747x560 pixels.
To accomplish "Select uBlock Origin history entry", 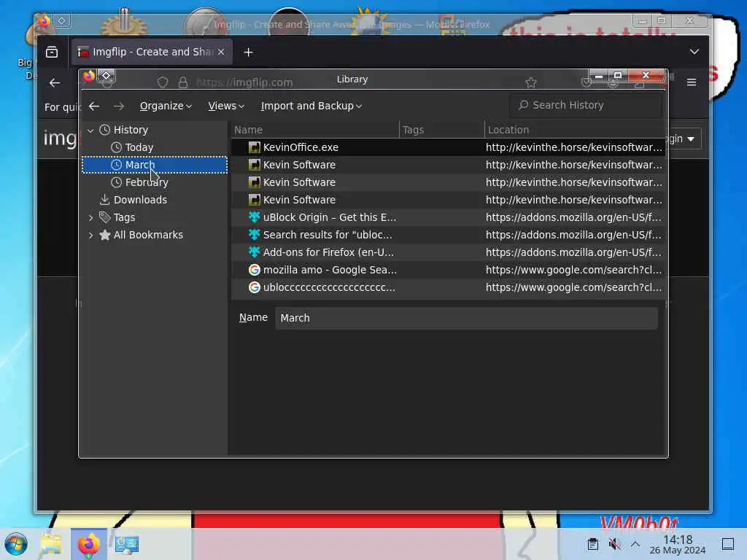I will tap(448, 217).
